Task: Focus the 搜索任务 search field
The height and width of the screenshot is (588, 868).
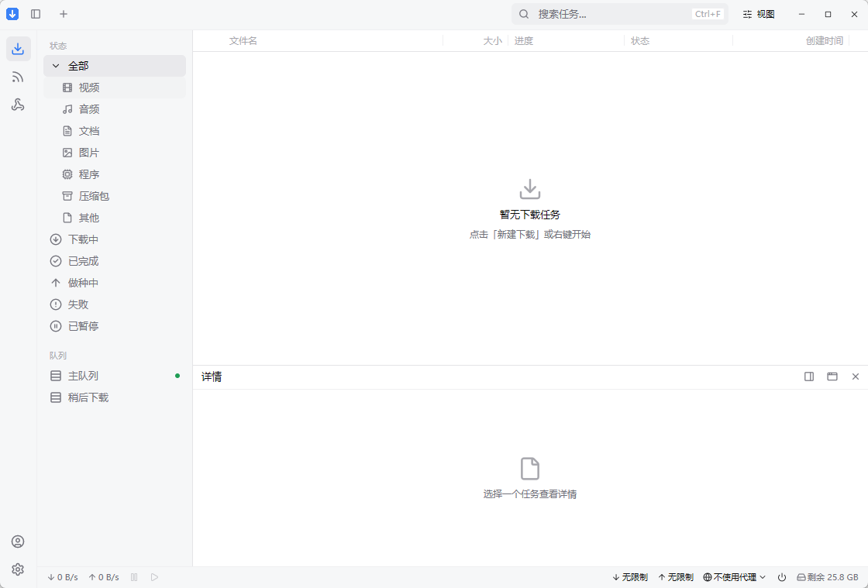Action: point(620,14)
